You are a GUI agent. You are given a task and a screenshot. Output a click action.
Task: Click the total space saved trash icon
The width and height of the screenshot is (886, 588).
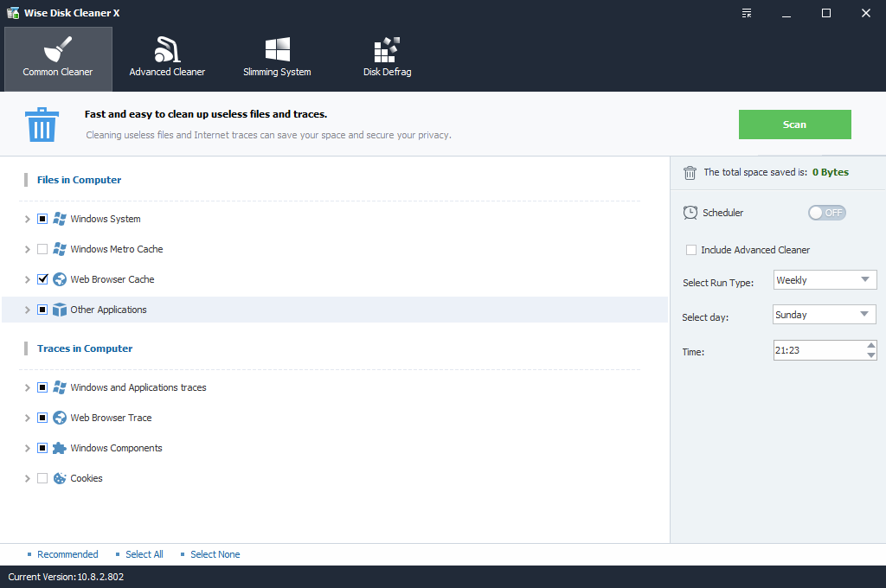[690, 173]
